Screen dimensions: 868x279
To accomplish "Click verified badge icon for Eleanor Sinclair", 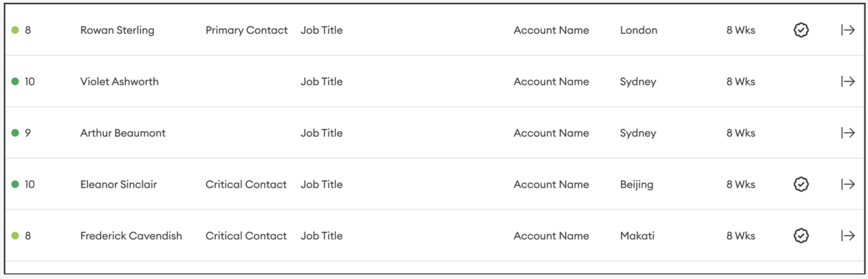I will (x=801, y=184).
